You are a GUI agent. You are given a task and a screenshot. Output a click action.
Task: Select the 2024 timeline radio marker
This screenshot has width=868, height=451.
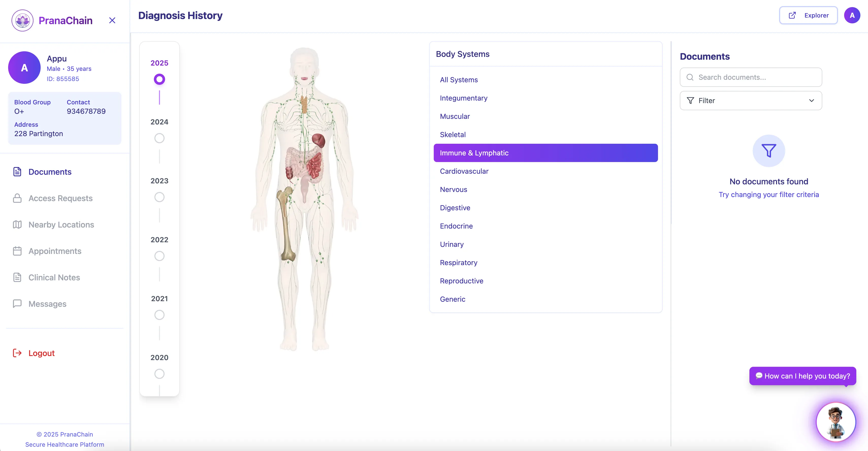click(x=159, y=138)
